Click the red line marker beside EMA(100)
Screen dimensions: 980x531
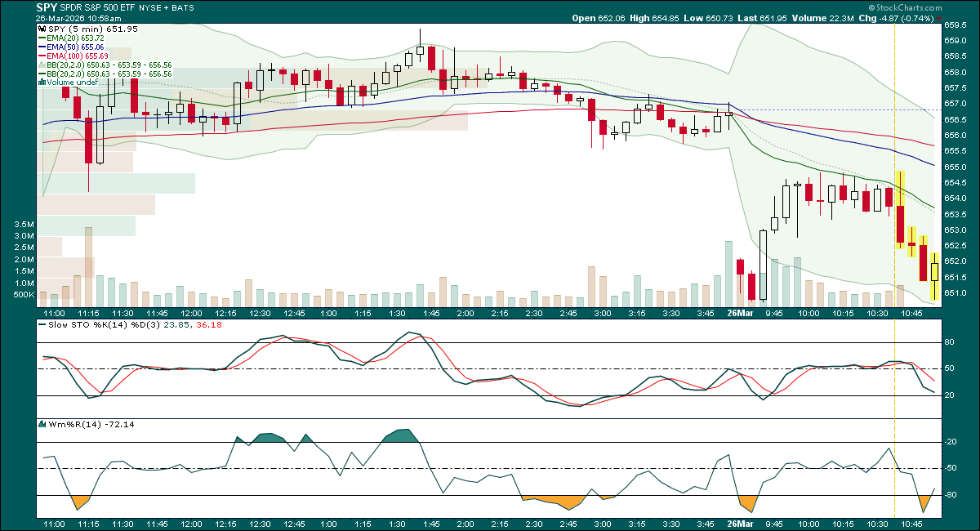tap(41, 56)
